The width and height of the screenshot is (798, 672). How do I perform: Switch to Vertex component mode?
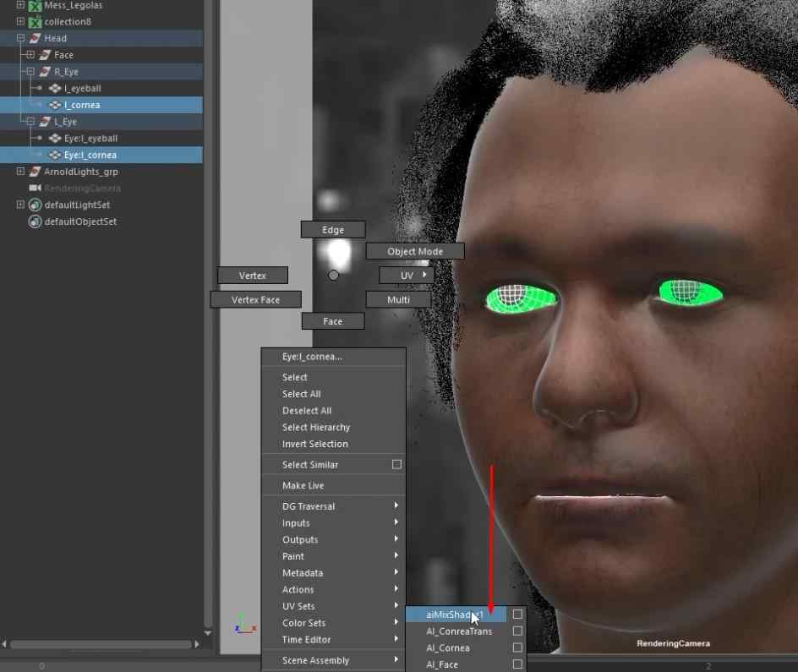coord(253,276)
